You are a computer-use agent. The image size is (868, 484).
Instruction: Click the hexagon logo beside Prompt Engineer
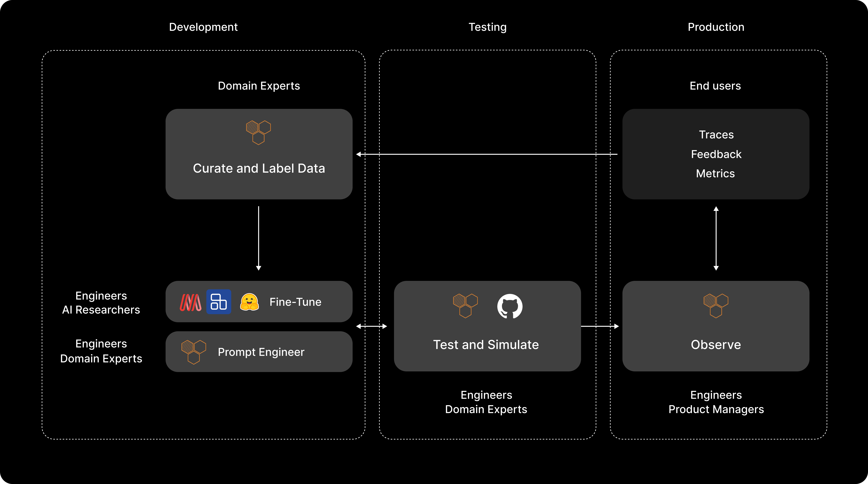[x=194, y=352]
